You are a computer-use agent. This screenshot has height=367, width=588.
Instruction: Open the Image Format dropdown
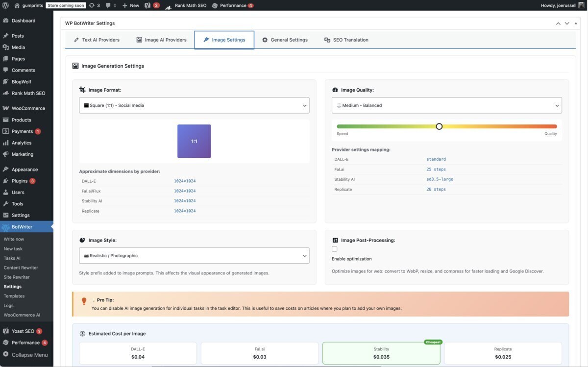tap(194, 105)
